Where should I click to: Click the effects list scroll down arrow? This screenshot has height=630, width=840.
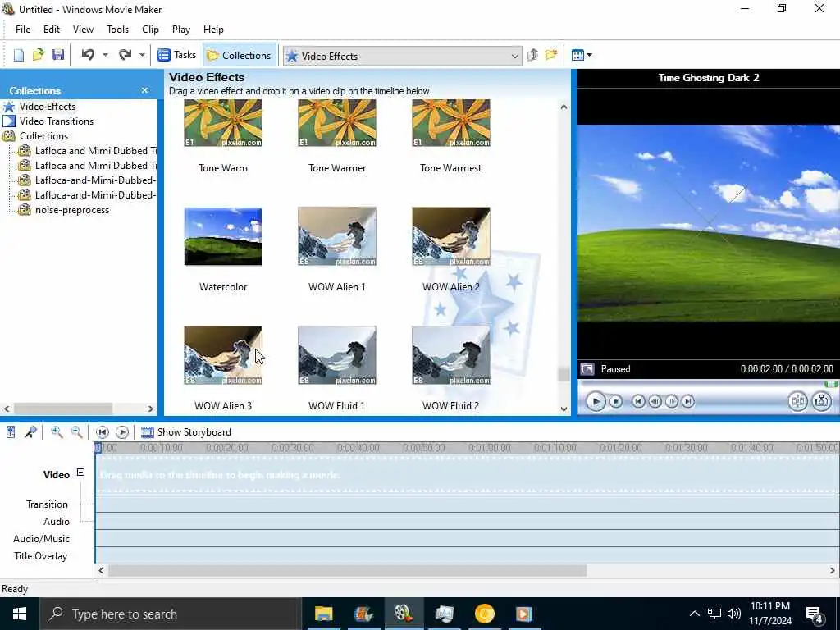[x=564, y=409]
